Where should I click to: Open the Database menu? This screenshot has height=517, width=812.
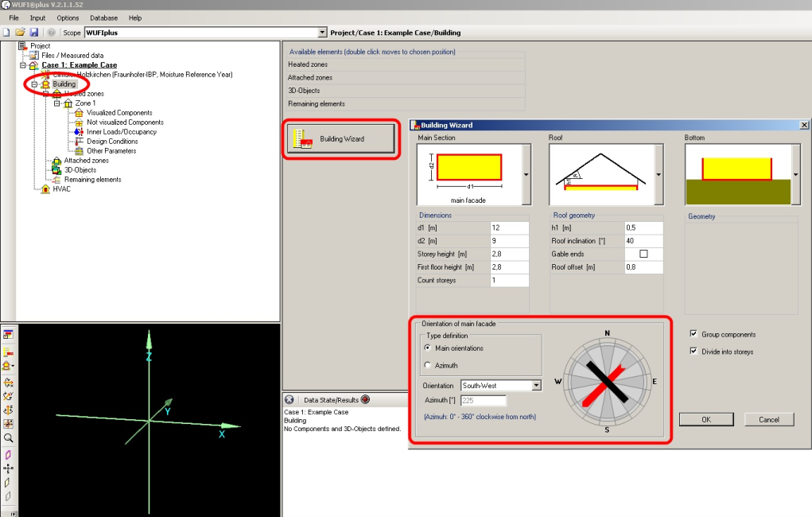[x=104, y=17]
